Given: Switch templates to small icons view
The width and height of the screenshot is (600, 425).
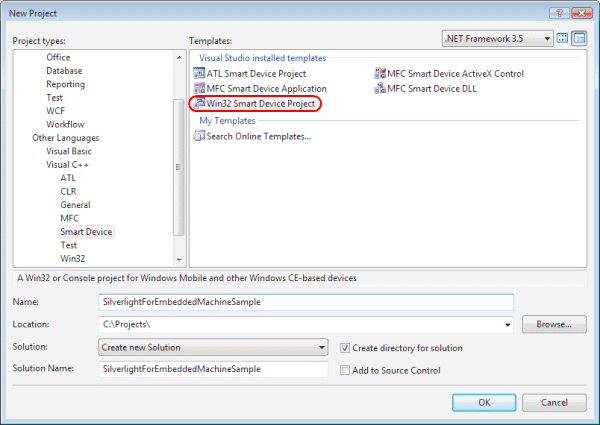Looking at the screenshot, I should (x=579, y=38).
